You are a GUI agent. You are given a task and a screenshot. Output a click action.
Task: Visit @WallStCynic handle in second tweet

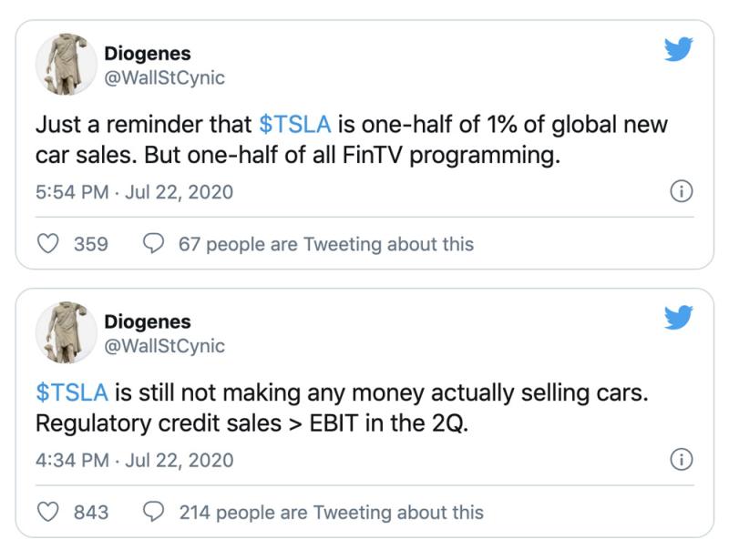(x=164, y=346)
